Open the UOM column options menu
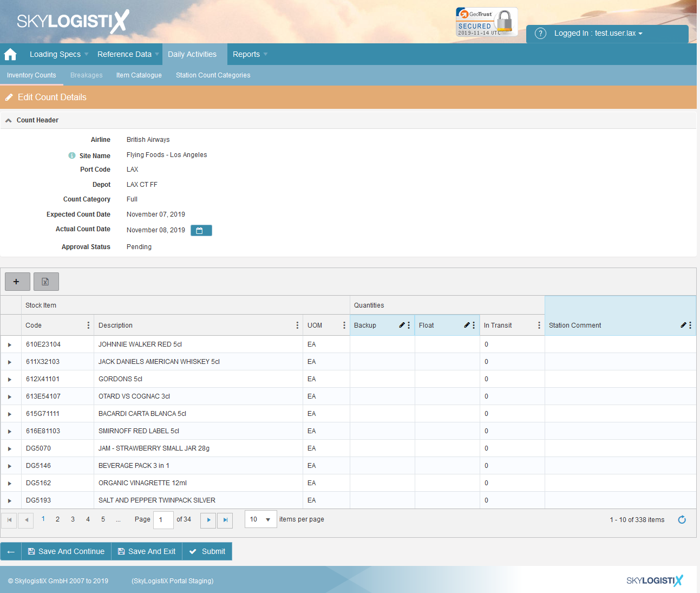 pos(344,325)
